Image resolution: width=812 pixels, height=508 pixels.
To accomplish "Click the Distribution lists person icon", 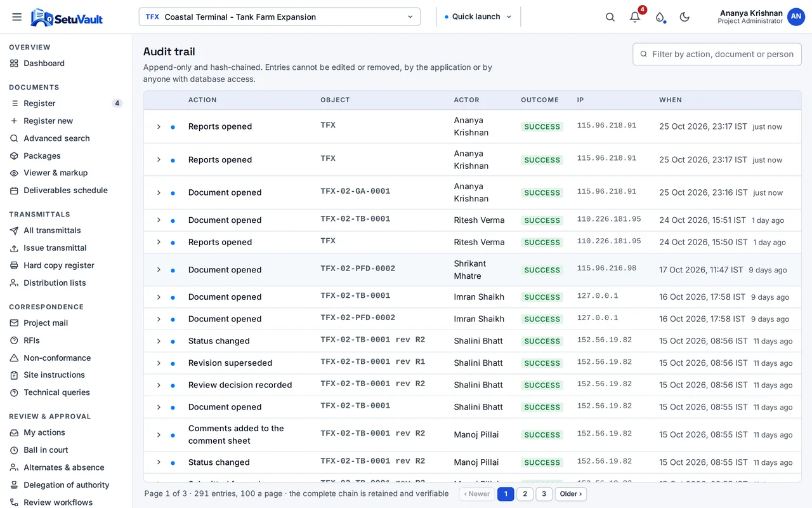I will coord(14,283).
